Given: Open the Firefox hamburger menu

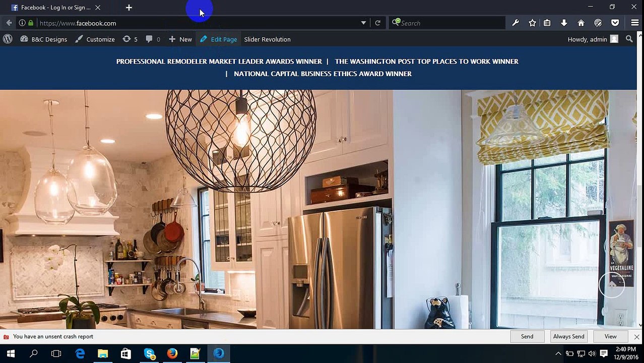Looking at the screenshot, I should click(x=635, y=23).
